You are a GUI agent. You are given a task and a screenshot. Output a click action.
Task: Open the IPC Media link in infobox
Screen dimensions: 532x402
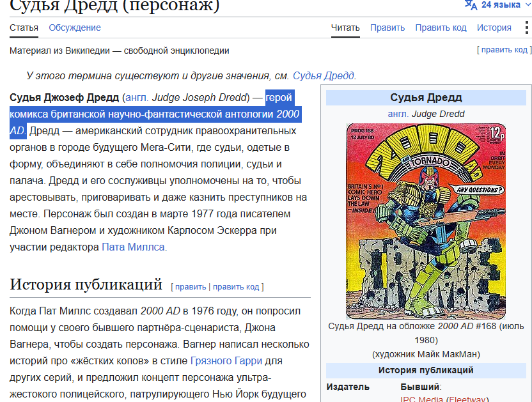(x=421, y=399)
